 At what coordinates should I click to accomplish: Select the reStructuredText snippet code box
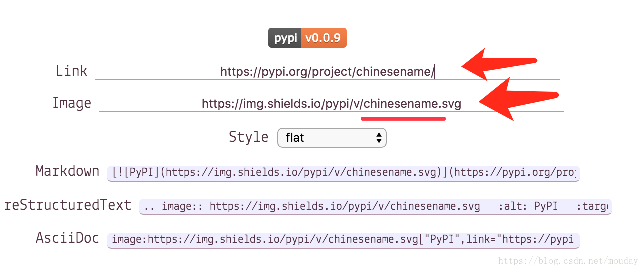pyautogui.click(x=376, y=206)
